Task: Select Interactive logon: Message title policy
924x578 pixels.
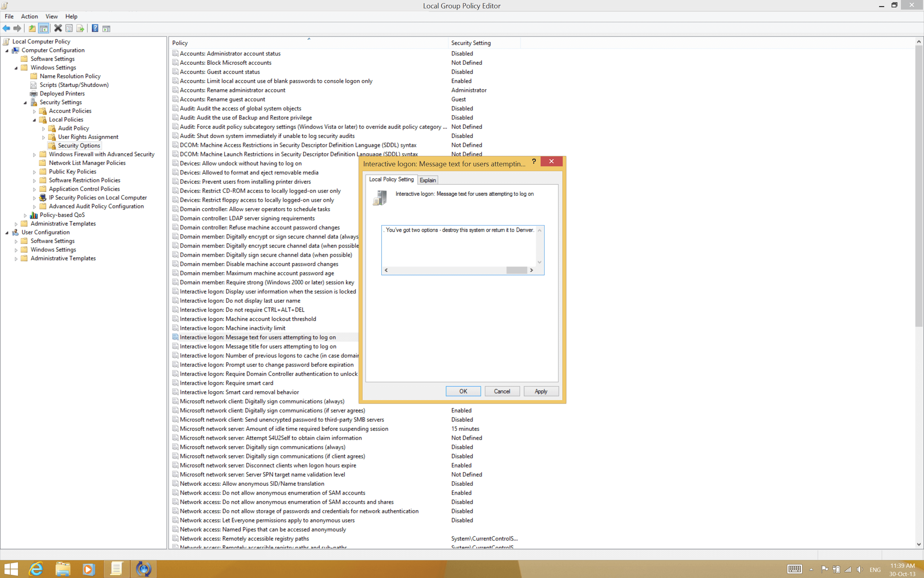Action: click(x=258, y=346)
